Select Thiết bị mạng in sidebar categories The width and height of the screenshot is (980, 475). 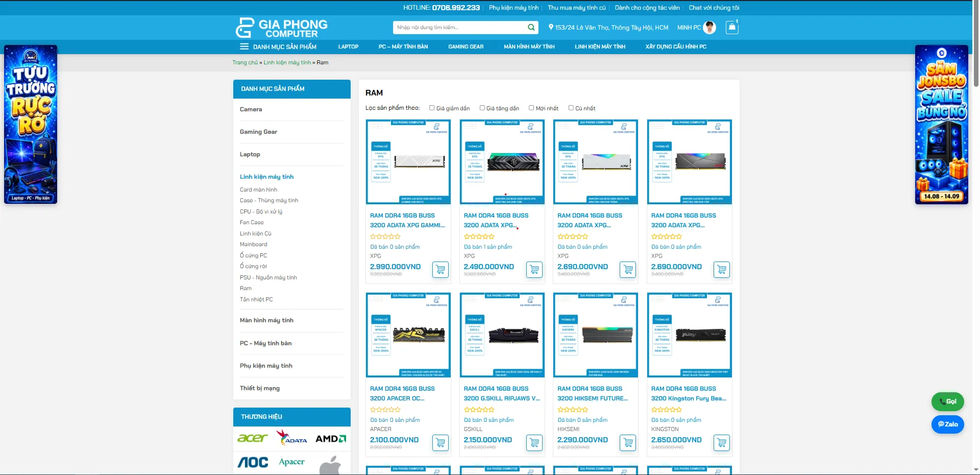tap(260, 388)
